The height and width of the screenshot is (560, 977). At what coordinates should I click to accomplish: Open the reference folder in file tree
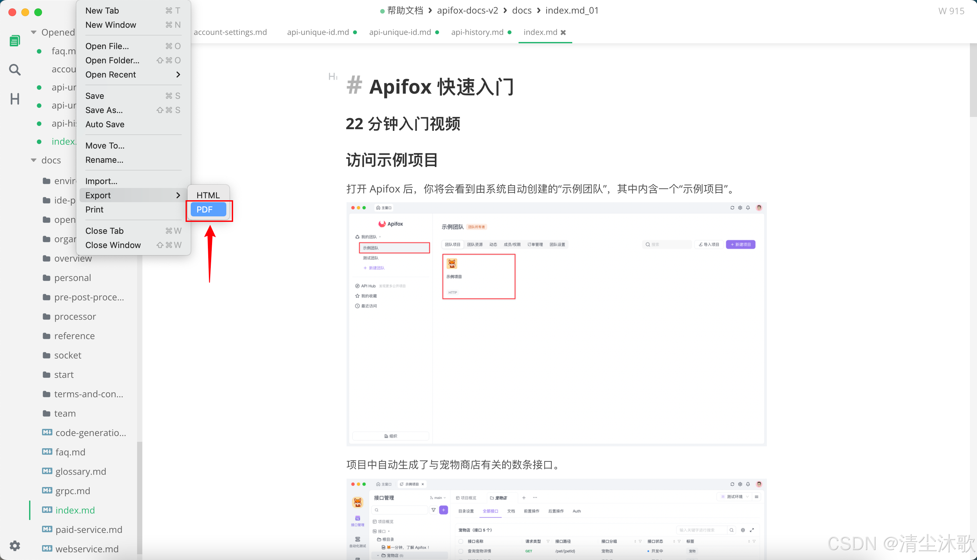point(74,336)
